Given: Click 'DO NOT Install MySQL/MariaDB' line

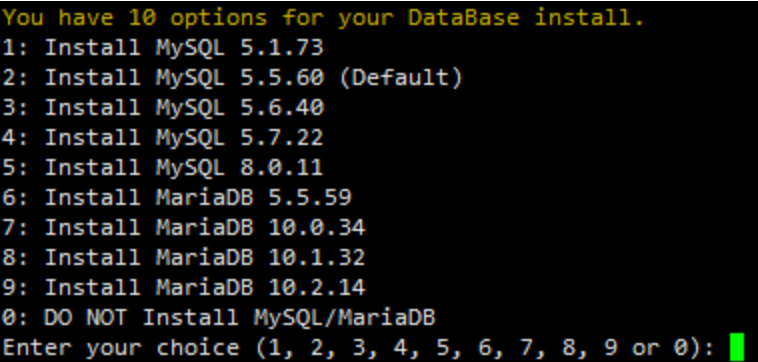Looking at the screenshot, I should pyautogui.click(x=219, y=318).
